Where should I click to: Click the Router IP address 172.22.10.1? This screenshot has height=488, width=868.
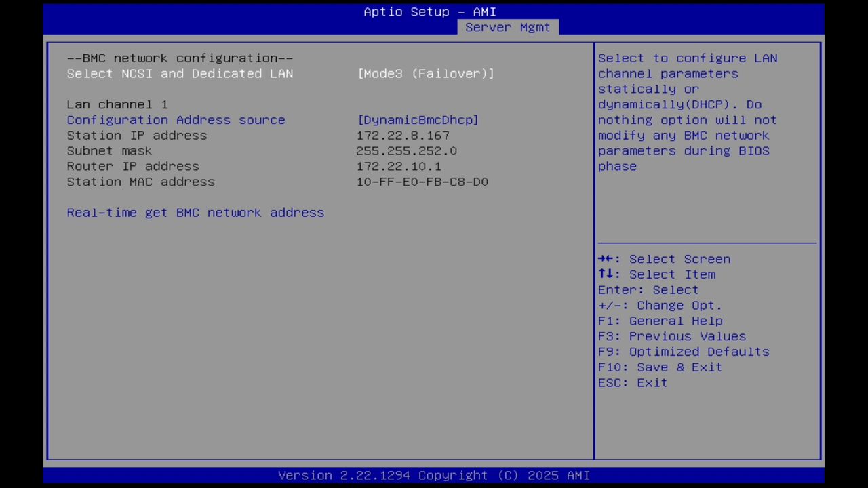[x=399, y=166]
